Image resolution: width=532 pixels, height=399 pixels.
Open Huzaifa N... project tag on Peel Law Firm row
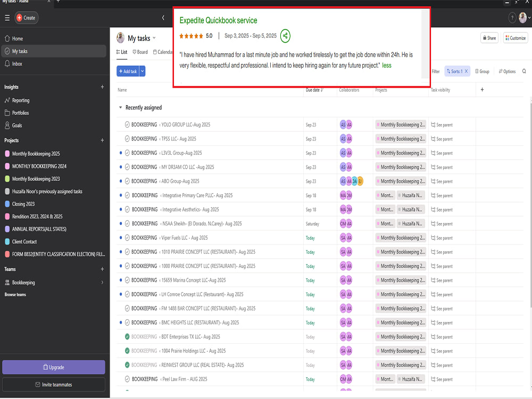coord(410,379)
